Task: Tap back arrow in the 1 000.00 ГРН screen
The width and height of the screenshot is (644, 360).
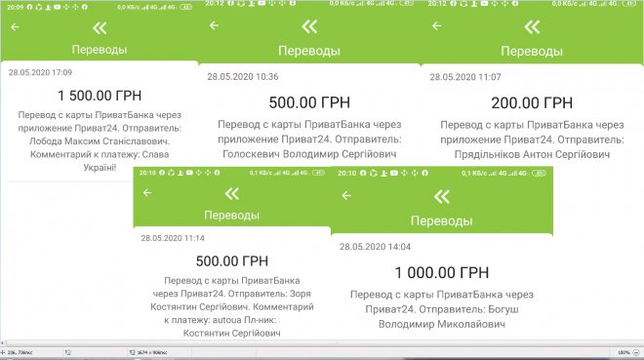Action: coord(346,195)
